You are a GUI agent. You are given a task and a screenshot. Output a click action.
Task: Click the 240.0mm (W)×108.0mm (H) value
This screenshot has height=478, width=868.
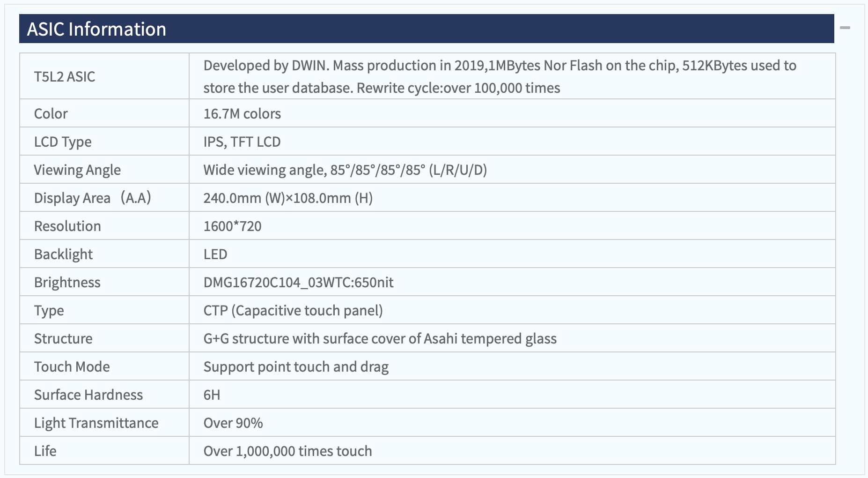pyautogui.click(x=288, y=198)
